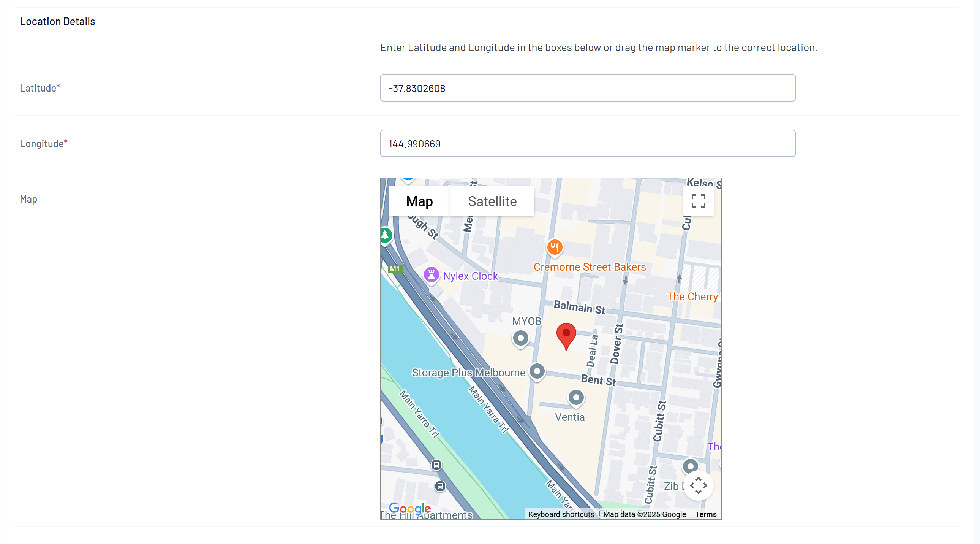Image resolution: width=980 pixels, height=544 pixels.
Task: Focus the Longitude input field
Action: click(587, 144)
